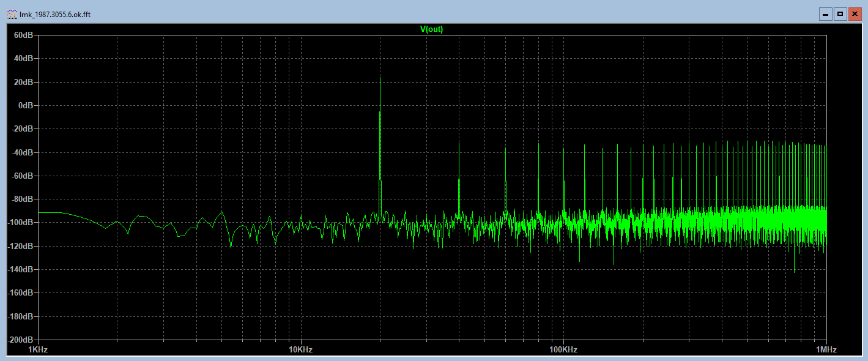Viewport: 868px width, 361px height.
Task: Click the 1KHz horizontal axis label
Action: click(38, 350)
